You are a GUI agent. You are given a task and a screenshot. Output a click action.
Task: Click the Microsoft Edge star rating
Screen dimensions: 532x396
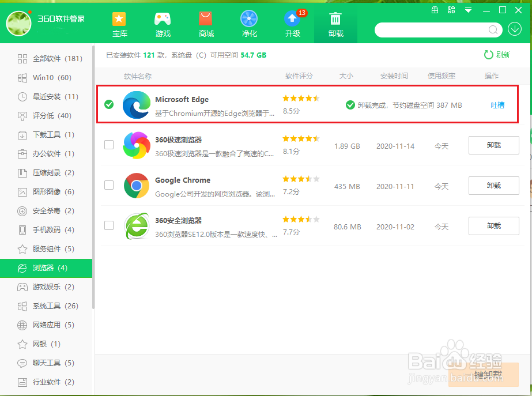(301, 99)
